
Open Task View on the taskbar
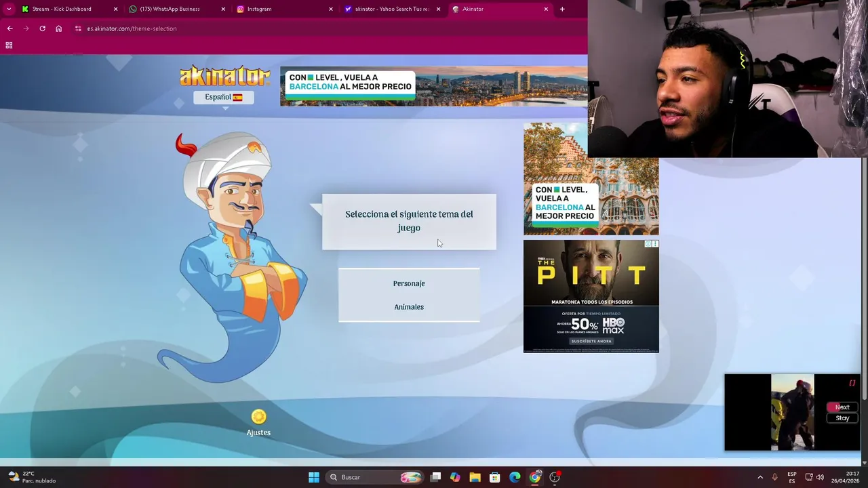pyautogui.click(x=435, y=477)
